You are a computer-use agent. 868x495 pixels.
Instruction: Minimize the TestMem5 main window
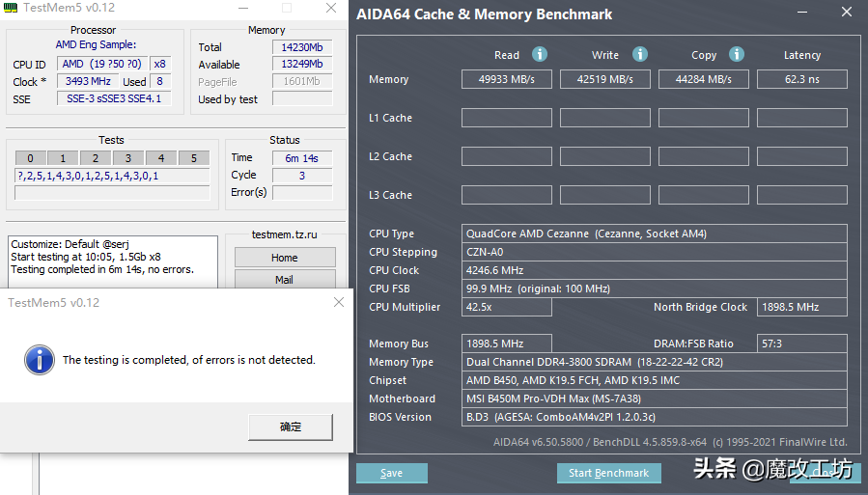(x=243, y=8)
